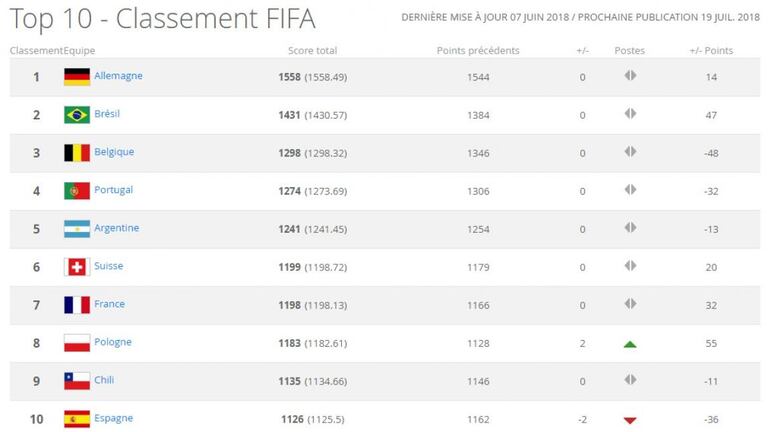Click the +/- Points column header
The height and width of the screenshot is (432, 768).
coord(711,50)
